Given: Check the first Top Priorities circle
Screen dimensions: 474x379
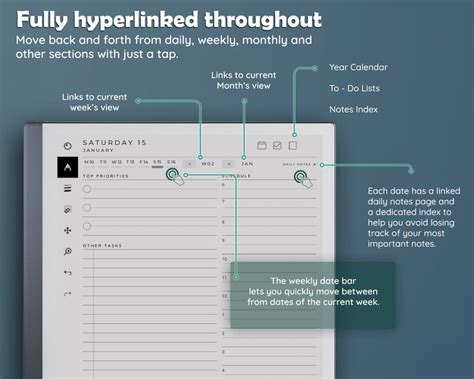Looking at the screenshot, I should 87,189.
